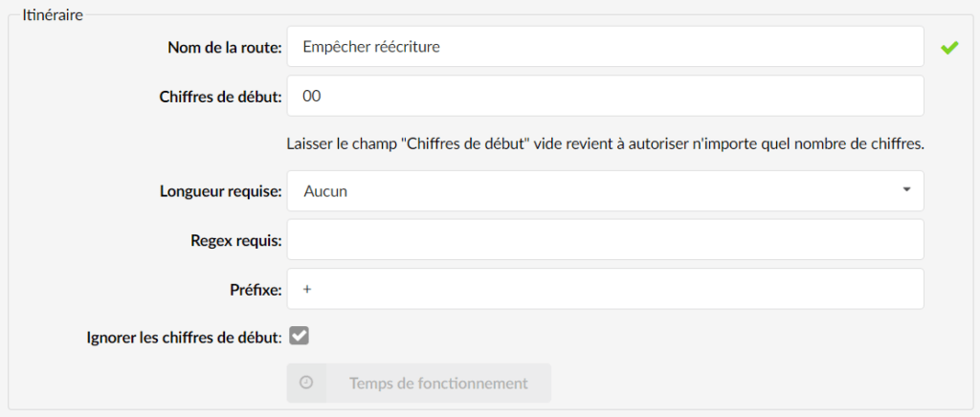Focus the 'Nom de la route' text field
The height and width of the screenshot is (417, 980).
[605, 47]
